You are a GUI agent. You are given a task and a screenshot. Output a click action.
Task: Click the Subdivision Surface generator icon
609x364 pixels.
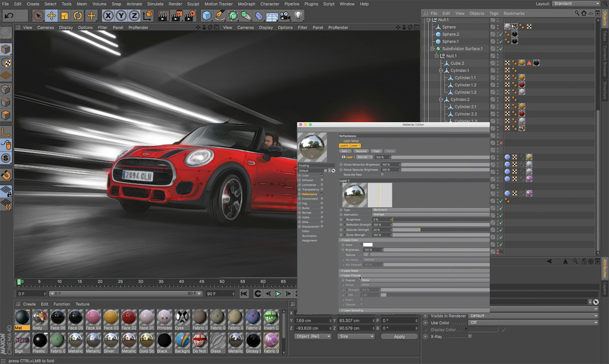[233, 16]
